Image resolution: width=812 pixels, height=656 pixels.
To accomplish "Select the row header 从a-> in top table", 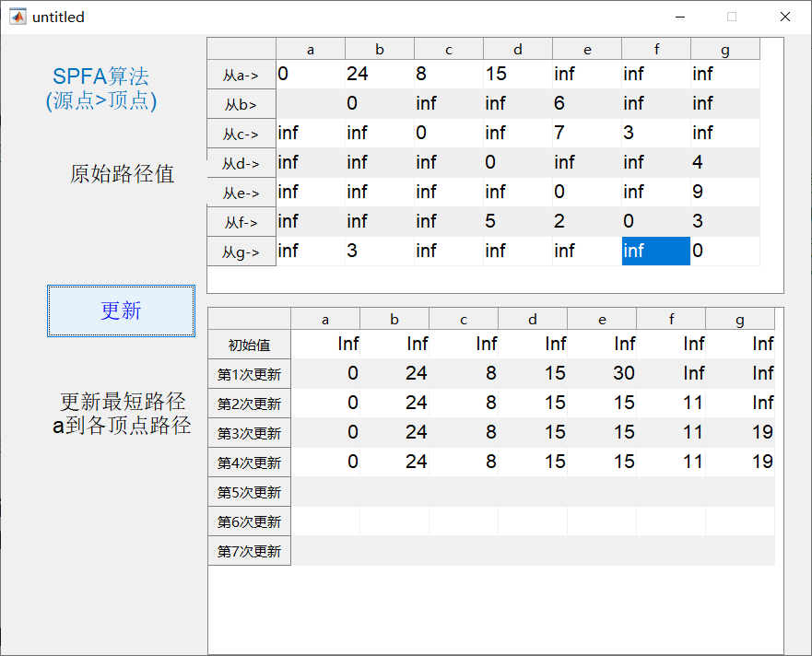I will (x=241, y=75).
